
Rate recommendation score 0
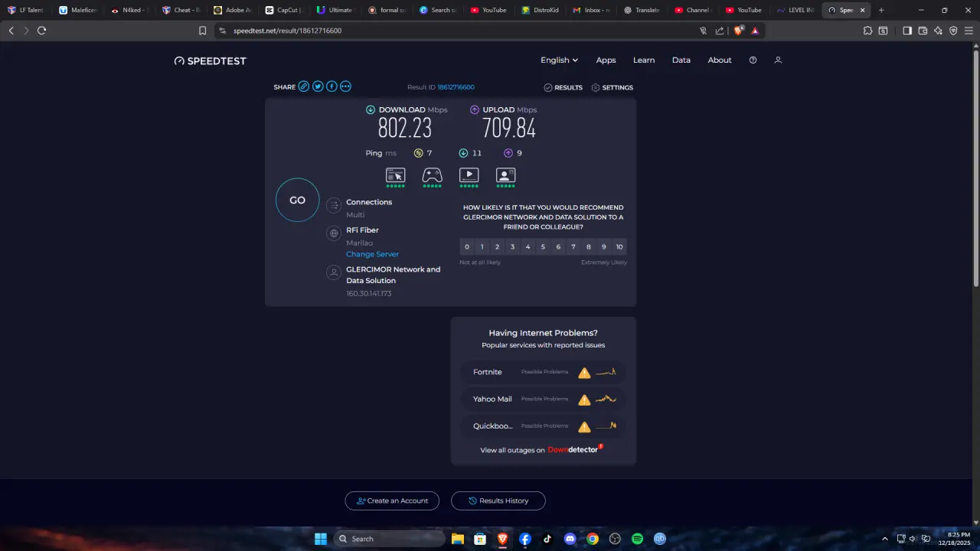[x=466, y=246]
